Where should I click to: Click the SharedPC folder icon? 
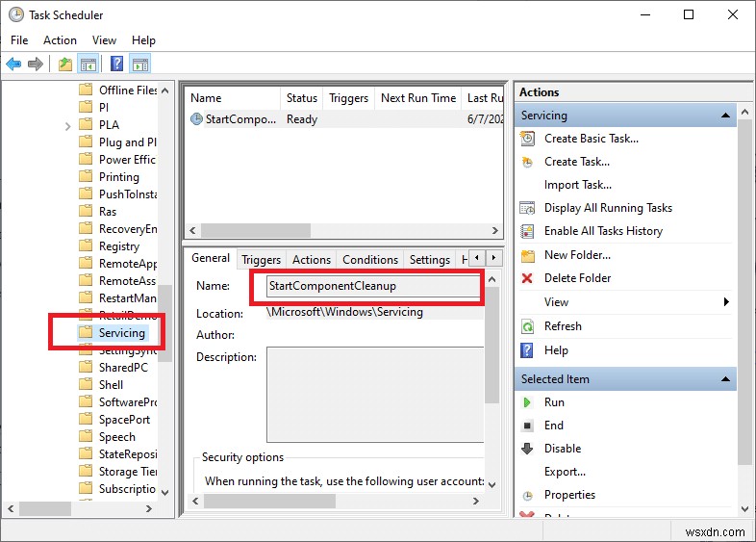point(86,367)
